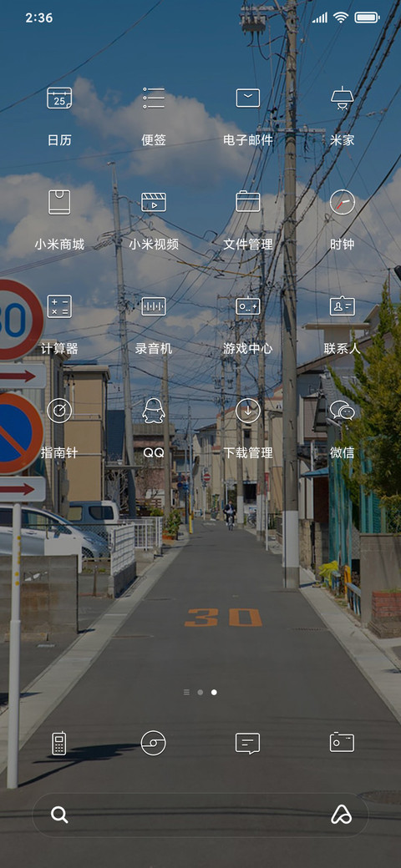Viewport: 401px width, 868px height.
Task: Open the Recorder app (录音机)
Action: click(154, 306)
